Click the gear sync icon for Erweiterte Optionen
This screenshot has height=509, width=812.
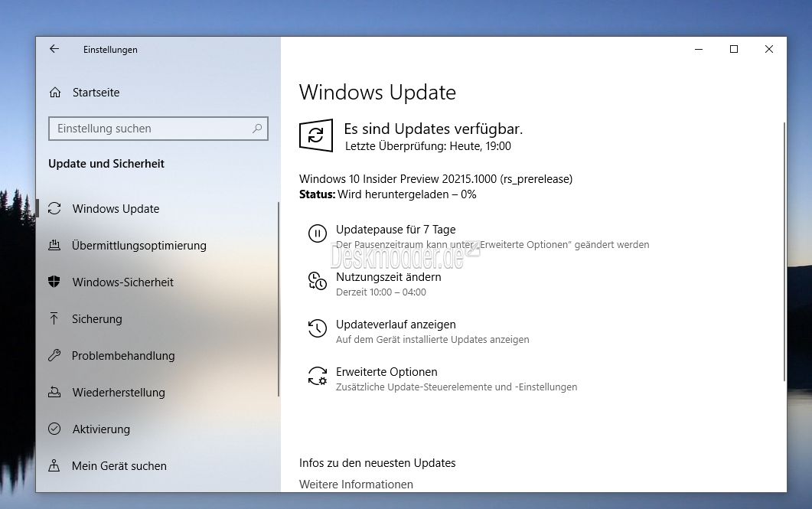[x=318, y=376]
